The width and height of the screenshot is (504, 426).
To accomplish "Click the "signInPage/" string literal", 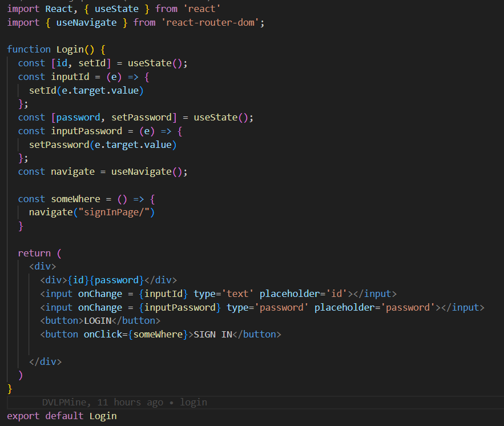I will click(x=114, y=212).
